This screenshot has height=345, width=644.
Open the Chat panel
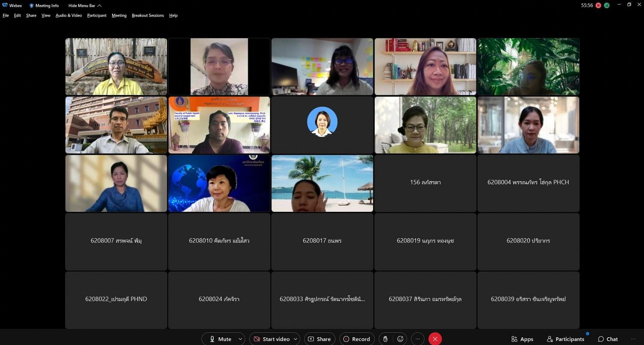tap(608, 339)
